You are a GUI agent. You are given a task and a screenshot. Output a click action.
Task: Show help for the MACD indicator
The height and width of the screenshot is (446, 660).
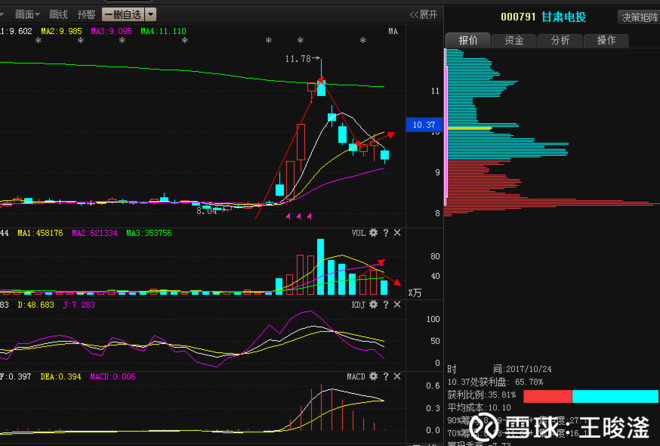tap(386, 377)
